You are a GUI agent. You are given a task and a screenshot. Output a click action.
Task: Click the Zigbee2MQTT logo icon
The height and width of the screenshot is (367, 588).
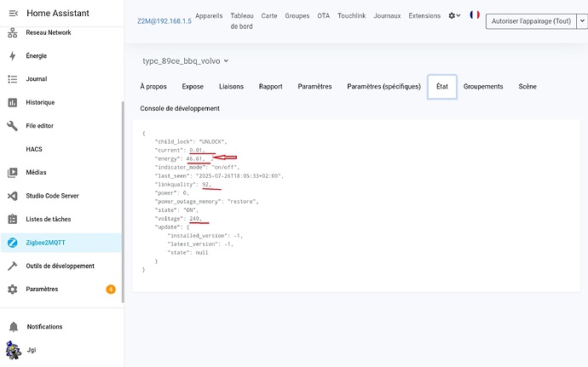click(13, 243)
